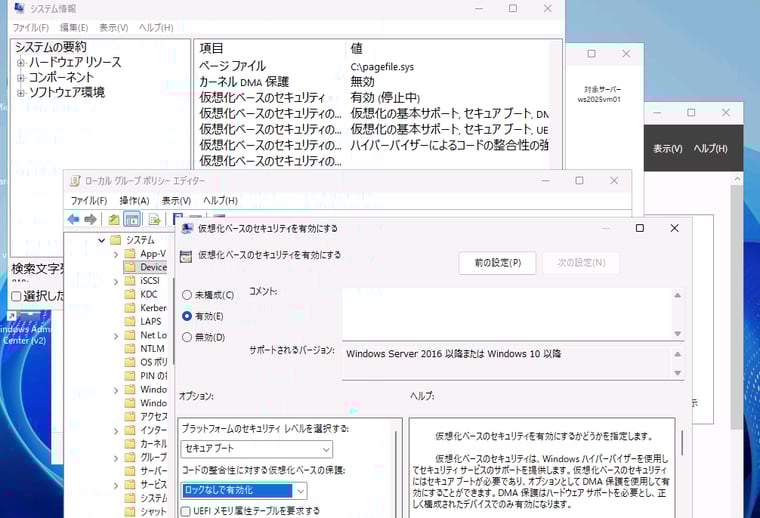Click the Up One Level folder toolbar icon

pyautogui.click(x=114, y=220)
